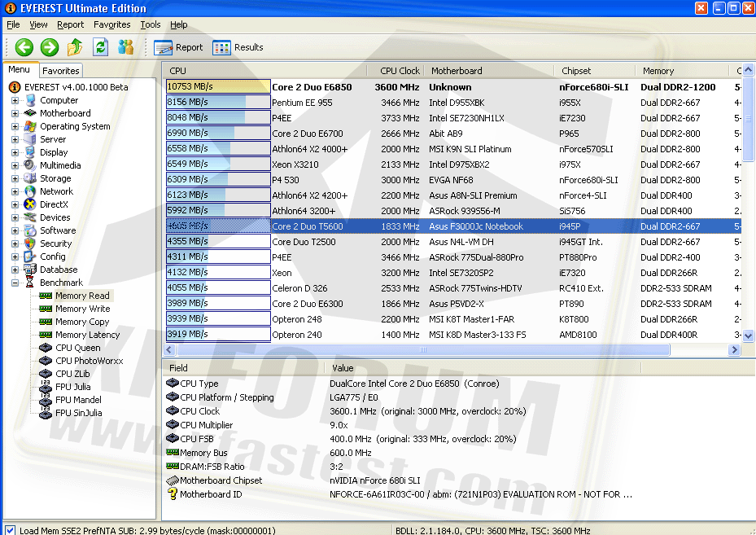
Task: Click the Network globe icon
Action: coord(30,191)
